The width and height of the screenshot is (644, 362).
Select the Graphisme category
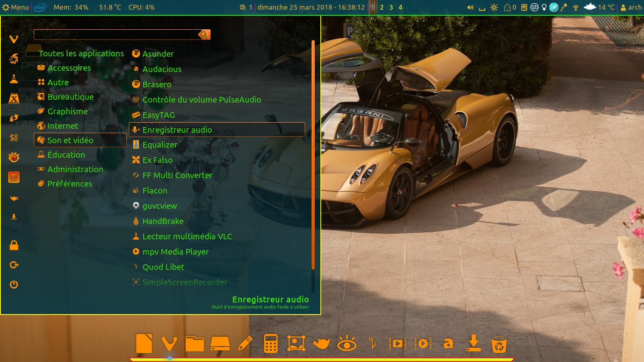coord(67,111)
